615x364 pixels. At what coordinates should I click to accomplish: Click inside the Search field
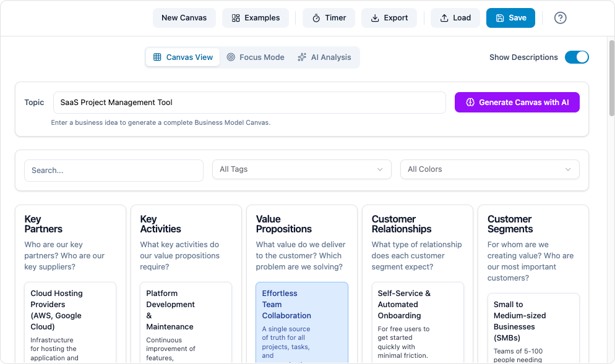click(113, 170)
